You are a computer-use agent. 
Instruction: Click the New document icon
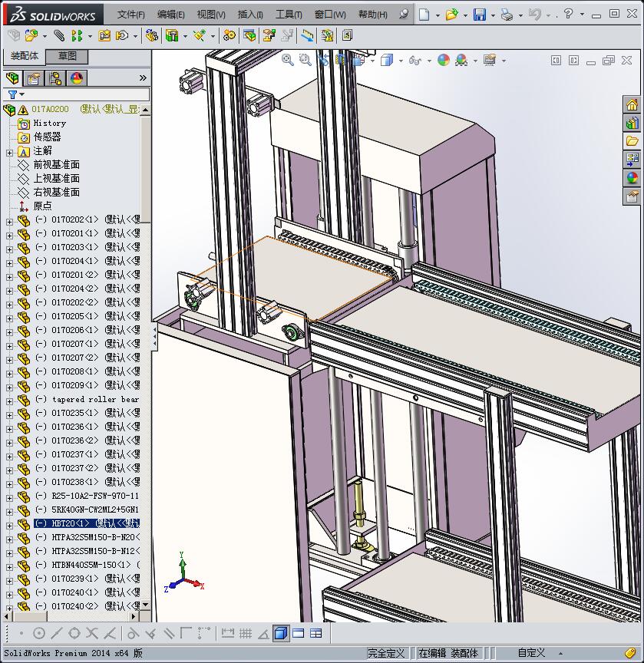click(x=424, y=14)
